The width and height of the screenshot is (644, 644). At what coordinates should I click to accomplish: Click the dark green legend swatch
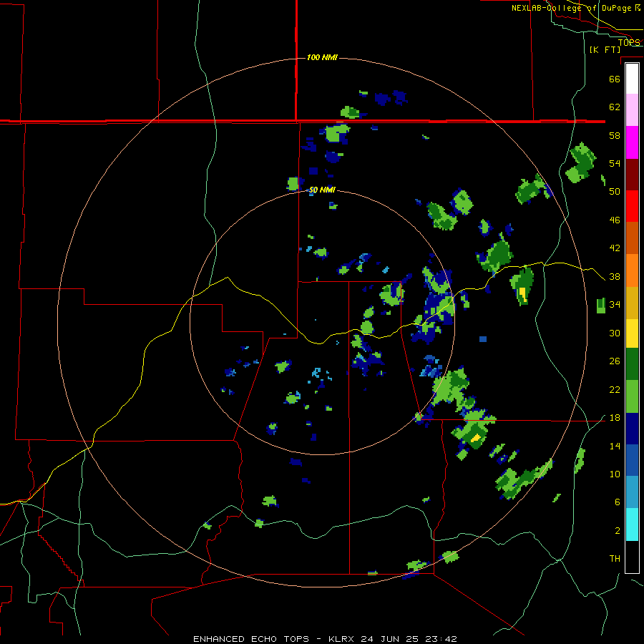click(632, 364)
